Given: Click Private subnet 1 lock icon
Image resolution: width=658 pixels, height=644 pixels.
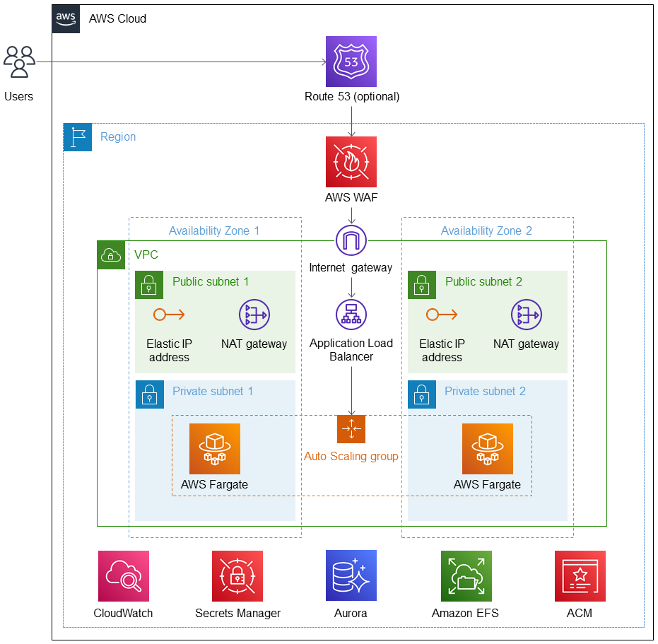Looking at the screenshot, I should [149, 394].
